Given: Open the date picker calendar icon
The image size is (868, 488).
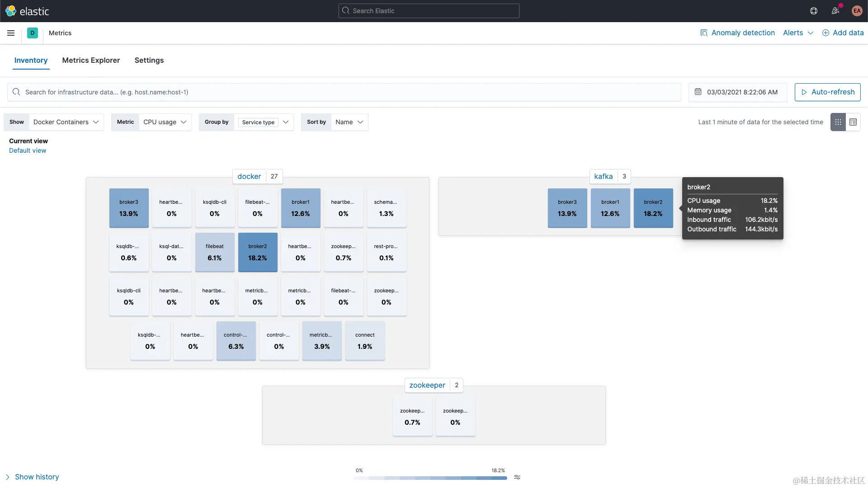Looking at the screenshot, I should tap(698, 92).
